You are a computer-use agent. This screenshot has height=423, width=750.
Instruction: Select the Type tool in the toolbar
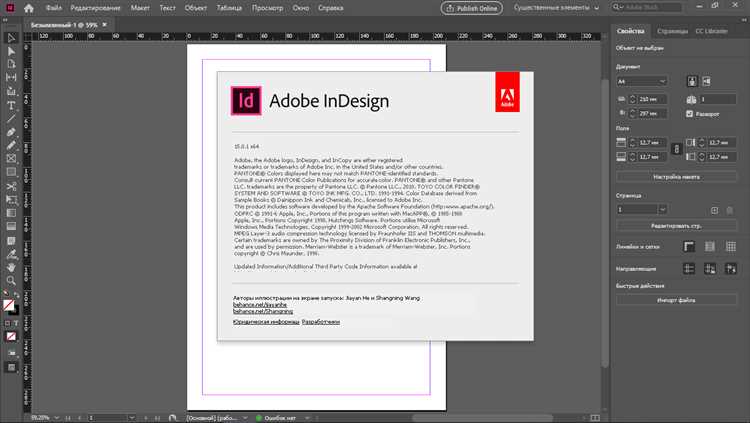click(x=11, y=105)
